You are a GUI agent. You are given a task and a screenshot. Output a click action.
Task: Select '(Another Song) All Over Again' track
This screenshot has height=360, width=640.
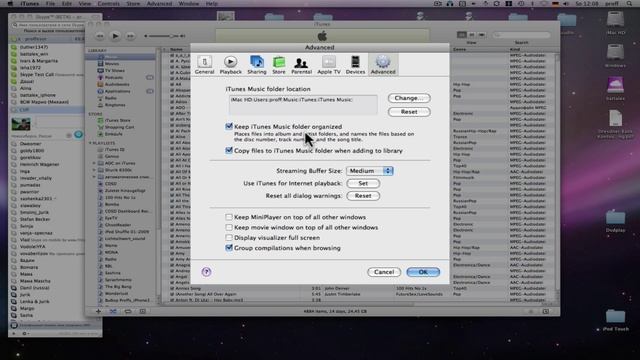click(x=206, y=294)
